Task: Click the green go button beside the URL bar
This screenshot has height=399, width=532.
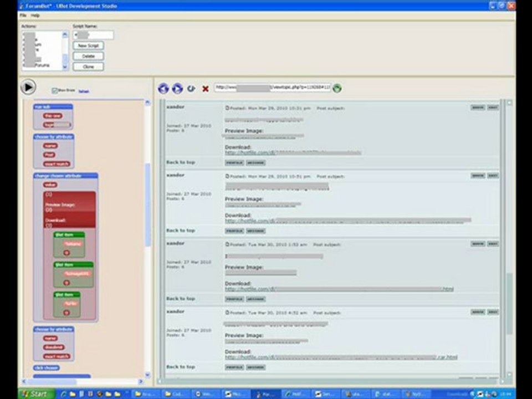Action: click(337, 88)
